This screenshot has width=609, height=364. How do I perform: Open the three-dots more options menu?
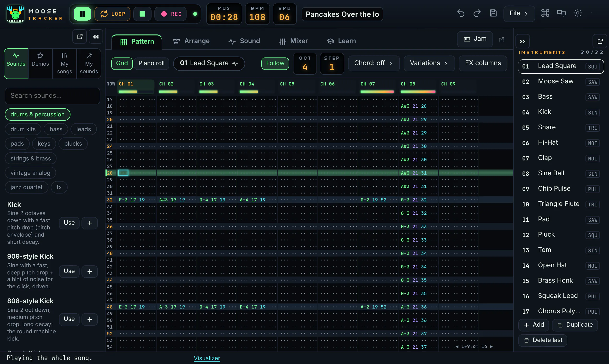(x=594, y=13)
